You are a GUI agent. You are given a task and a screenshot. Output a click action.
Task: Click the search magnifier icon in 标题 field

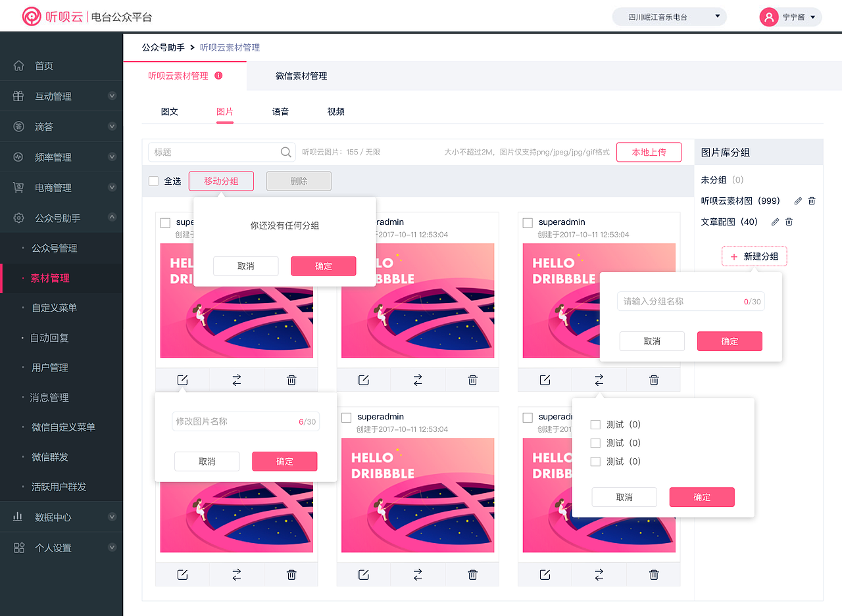pyautogui.click(x=286, y=152)
